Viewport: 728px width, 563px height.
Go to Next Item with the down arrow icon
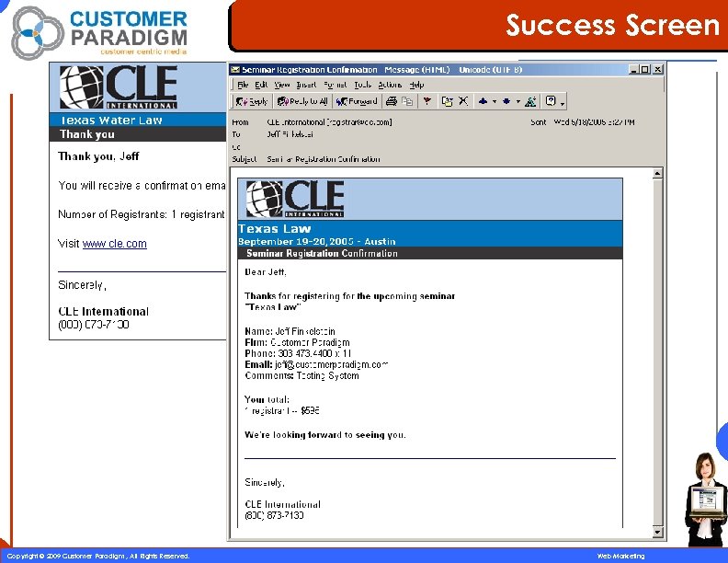coord(506,101)
